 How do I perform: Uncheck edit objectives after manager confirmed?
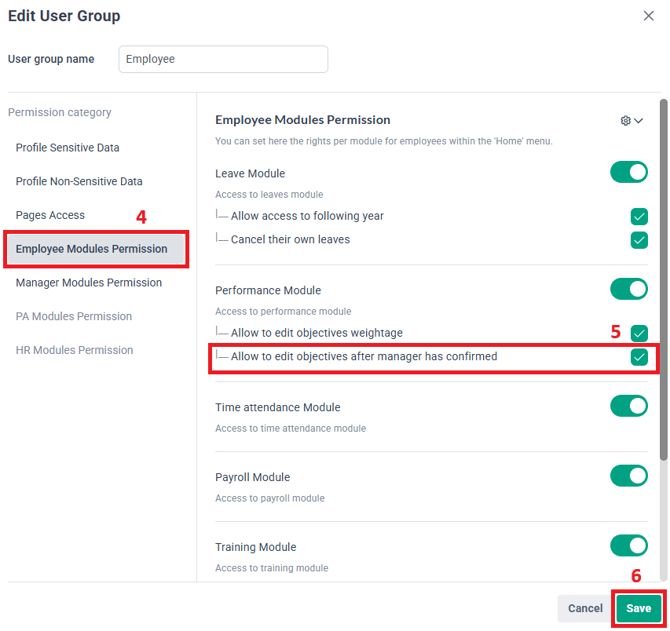(639, 357)
